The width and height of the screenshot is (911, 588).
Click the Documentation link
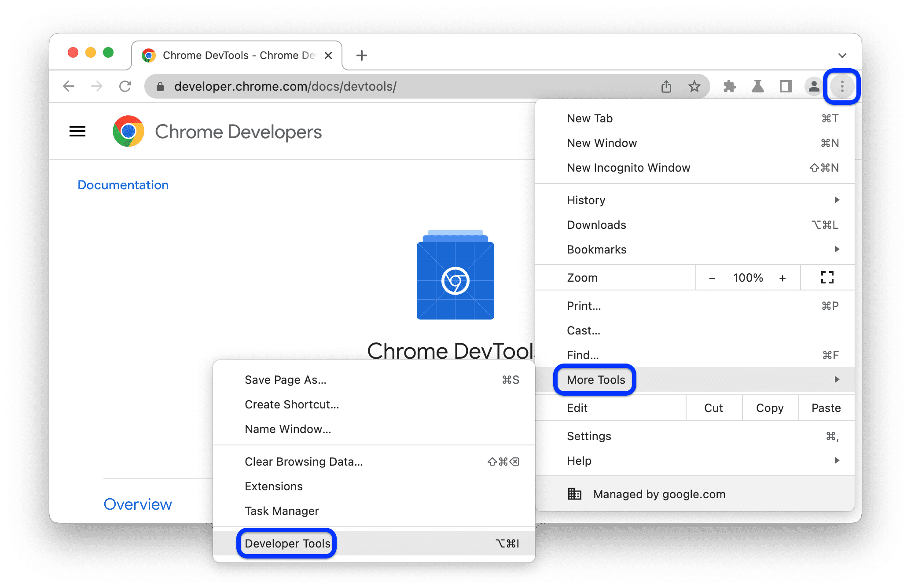point(124,184)
